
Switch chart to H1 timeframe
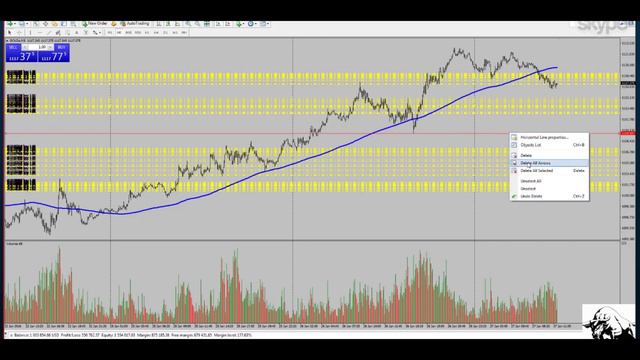point(147,32)
